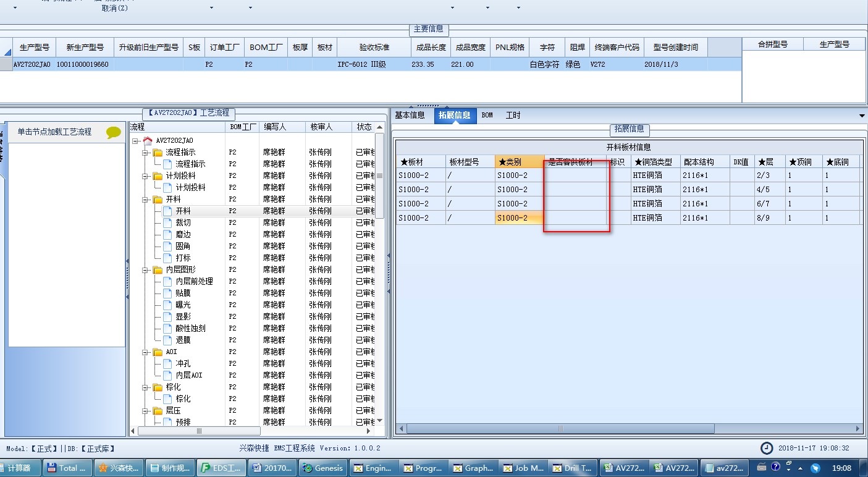868x477 pixels.
Task: Click the house icon beside AV27202JA0
Action: pyautogui.click(x=147, y=140)
